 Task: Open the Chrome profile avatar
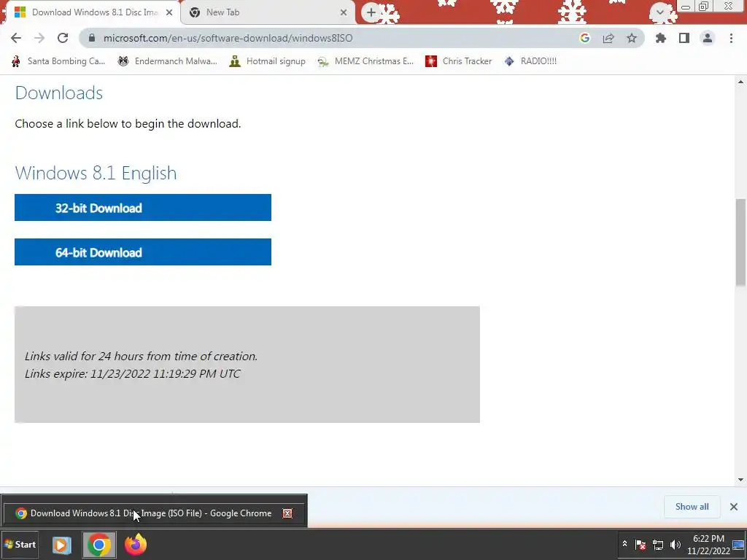point(708,38)
